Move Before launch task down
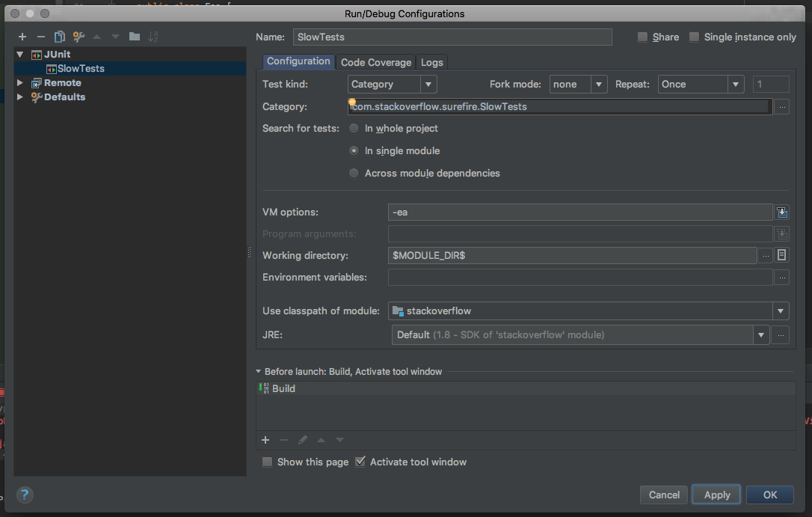The image size is (812, 517). 339,440
